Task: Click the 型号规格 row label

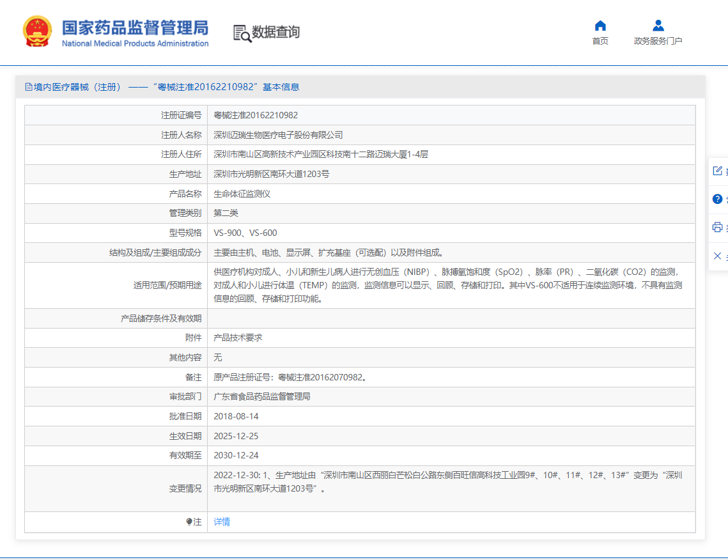Action: (185, 233)
